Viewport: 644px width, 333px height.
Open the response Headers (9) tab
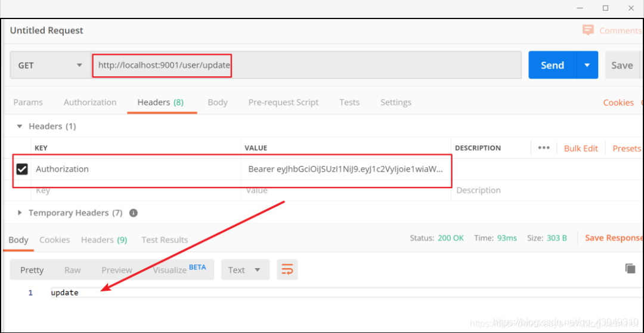pos(104,240)
